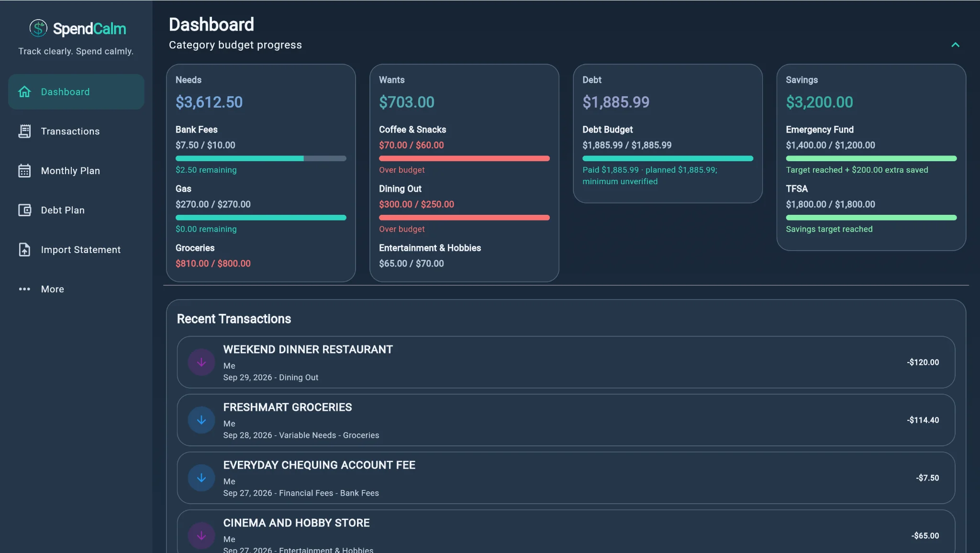Go to the Transactions page
Image resolution: width=980 pixels, height=553 pixels.
[x=76, y=131]
